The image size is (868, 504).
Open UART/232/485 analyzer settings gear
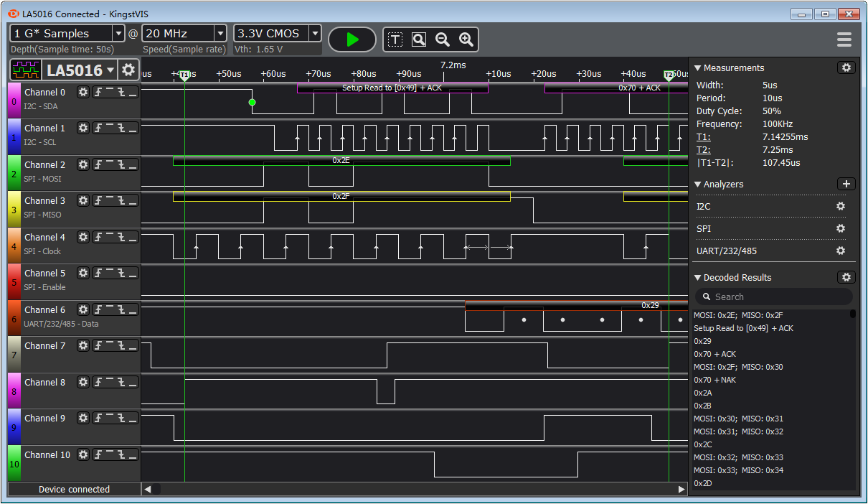click(841, 251)
